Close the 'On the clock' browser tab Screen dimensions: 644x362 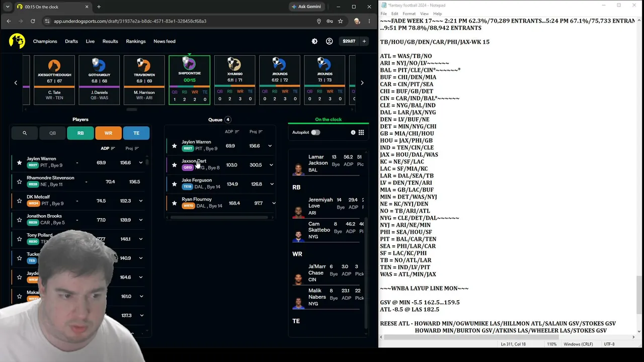(x=87, y=7)
